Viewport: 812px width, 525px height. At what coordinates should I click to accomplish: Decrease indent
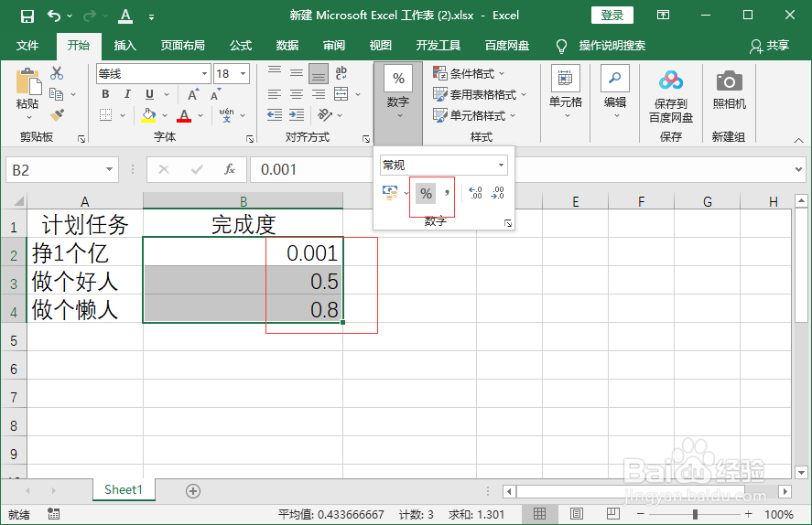pos(275,115)
